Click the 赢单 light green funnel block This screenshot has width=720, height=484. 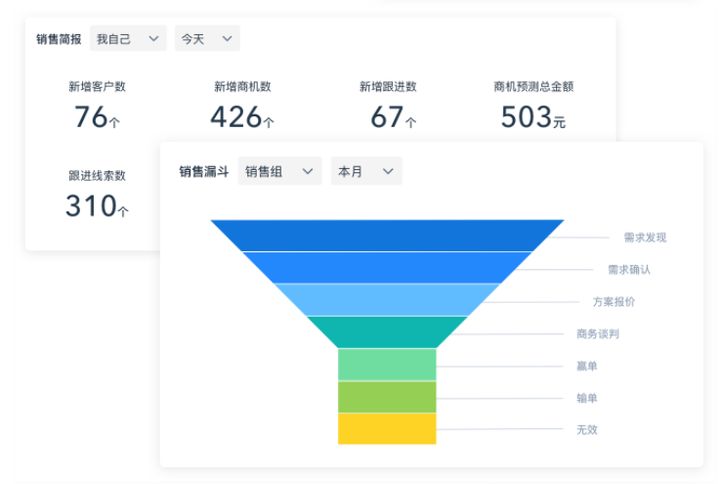tap(387, 365)
